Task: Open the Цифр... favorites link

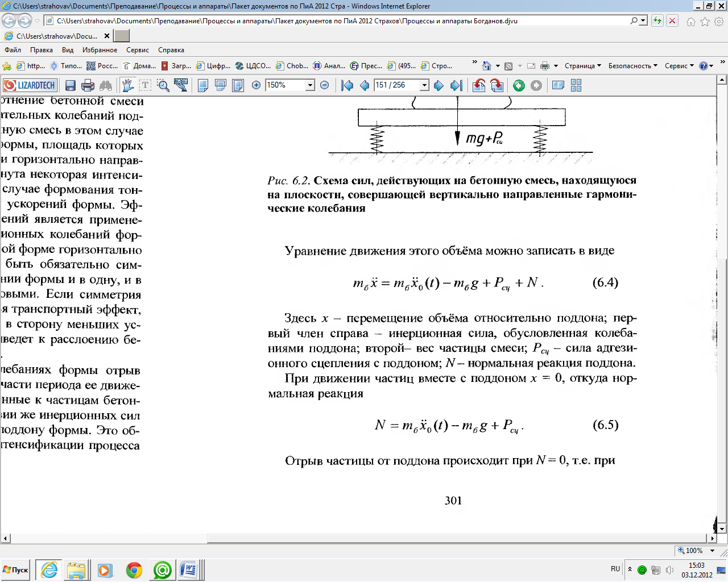Action: 213,66
